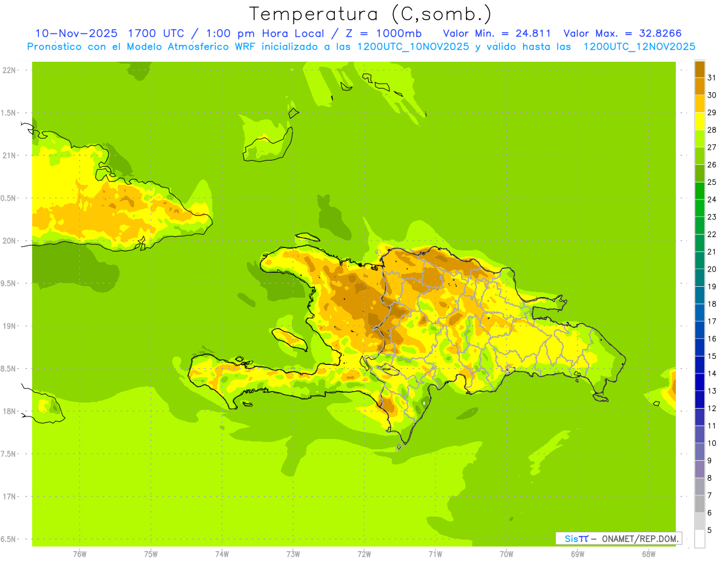Image resolution: width=728 pixels, height=562 pixels.
Task: Click the longitude label "74W"
Action: [x=222, y=554]
